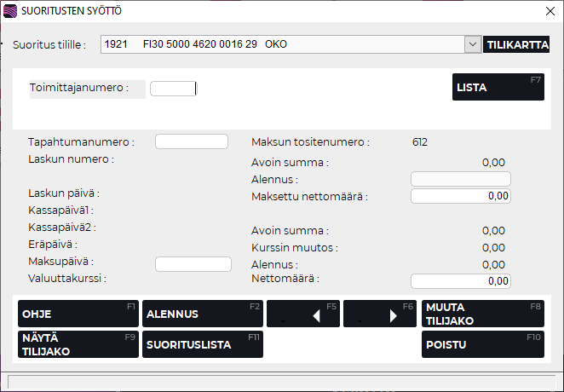Select the account 1921 OKO combo box
The width and height of the screenshot is (564, 392).
tap(281, 44)
